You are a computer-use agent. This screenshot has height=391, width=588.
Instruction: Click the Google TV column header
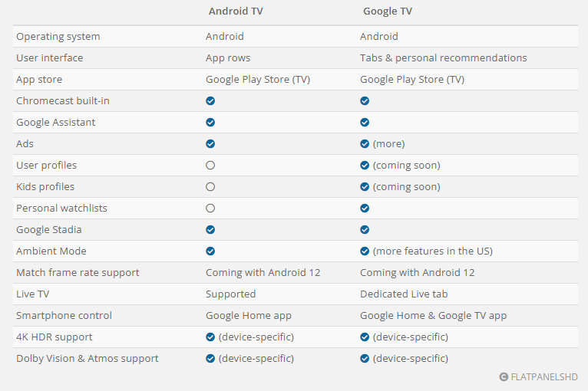coord(388,11)
